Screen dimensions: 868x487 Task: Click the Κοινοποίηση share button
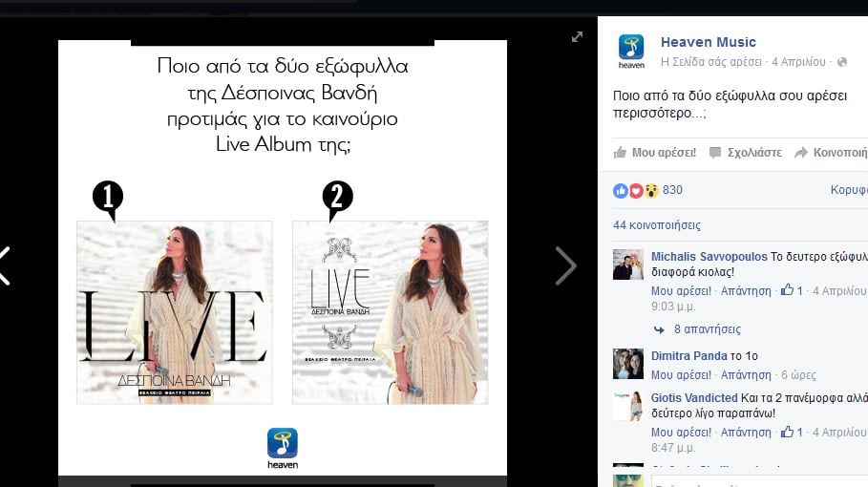tap(831, 153)
